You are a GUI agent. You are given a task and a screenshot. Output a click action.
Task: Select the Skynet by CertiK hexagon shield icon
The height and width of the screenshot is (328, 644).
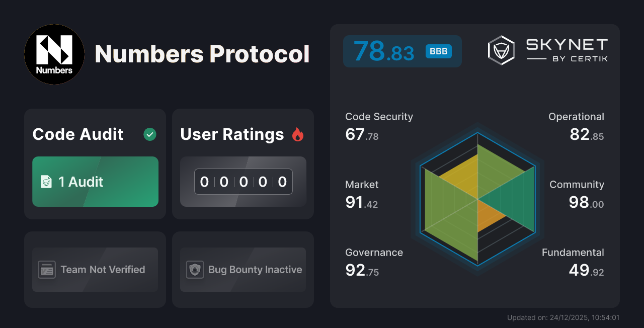[501, 50]
